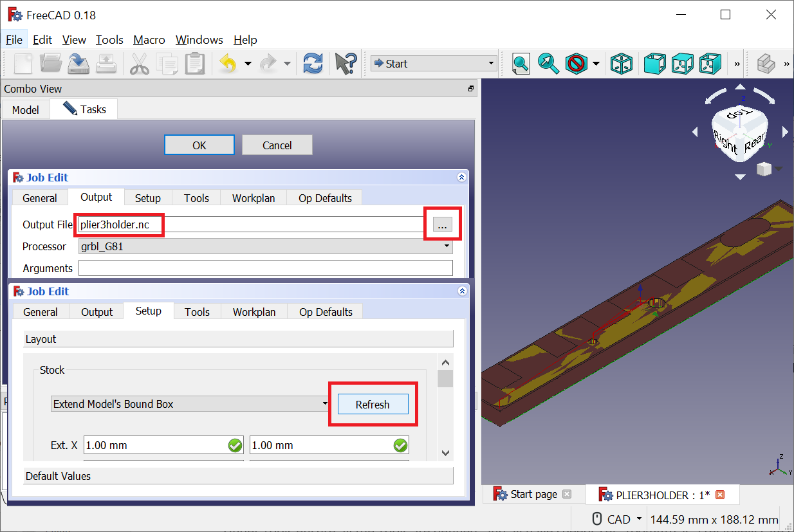Click the Output File text field

pos(250,225)
